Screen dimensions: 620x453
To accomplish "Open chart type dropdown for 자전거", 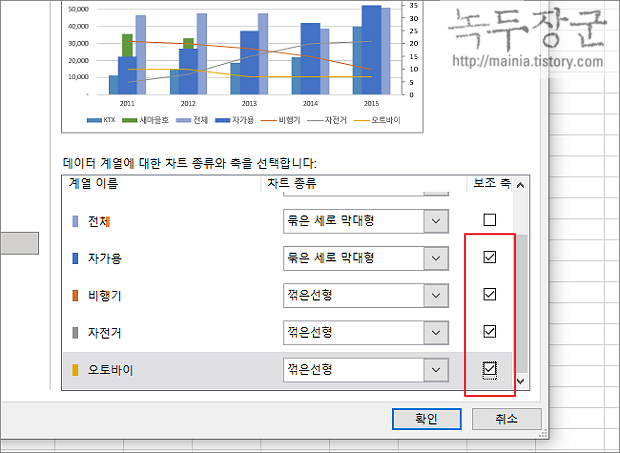I will click(x=436, y=332).
